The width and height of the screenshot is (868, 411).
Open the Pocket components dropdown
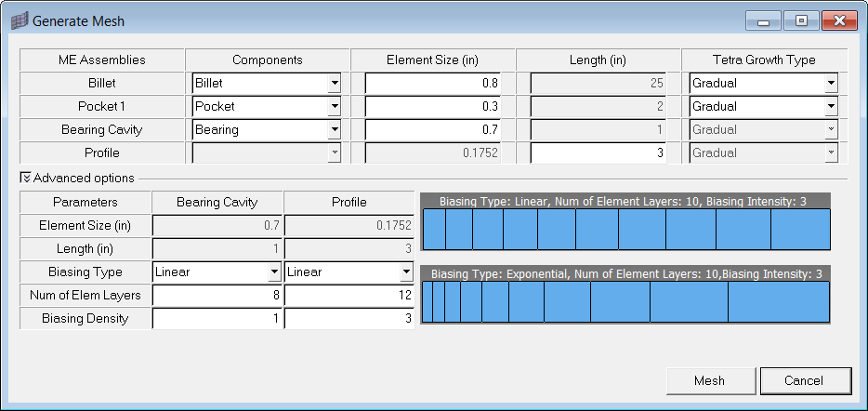(334, 107)
